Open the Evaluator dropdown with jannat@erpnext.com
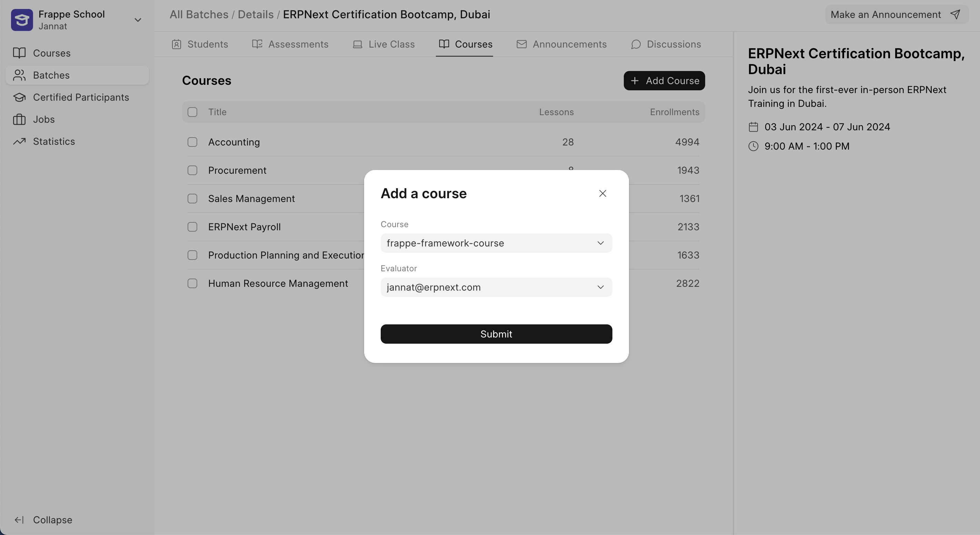The height and width of the screenshot is (535, 980). pyautogui.click(x=496, y=287)
